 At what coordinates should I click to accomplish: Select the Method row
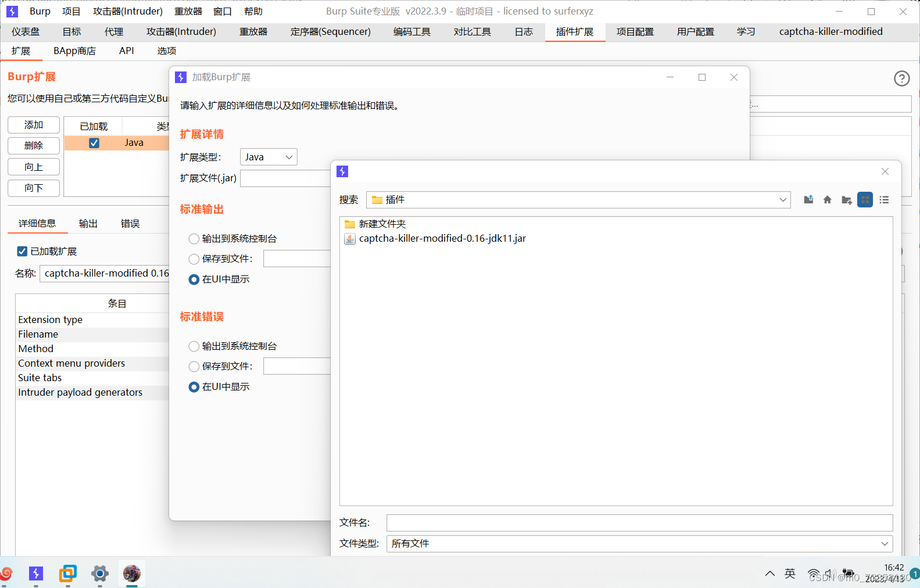(93, 349)
